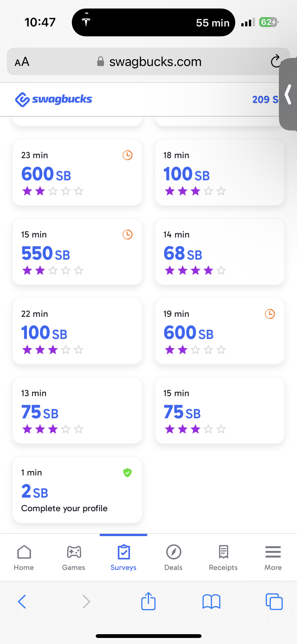Open the 23 min 600 SB survey
The width and height of the screenshot is (297, 644).
[x=77, y=173]
